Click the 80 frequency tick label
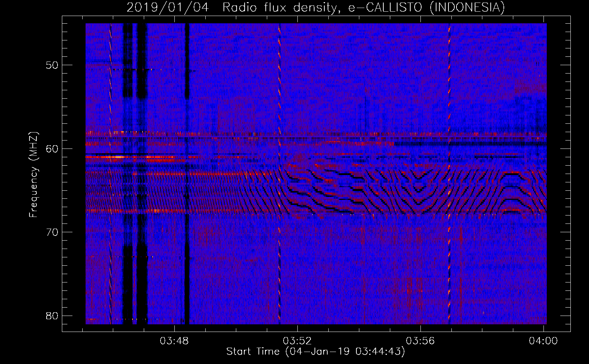 [x=52, y=316]
